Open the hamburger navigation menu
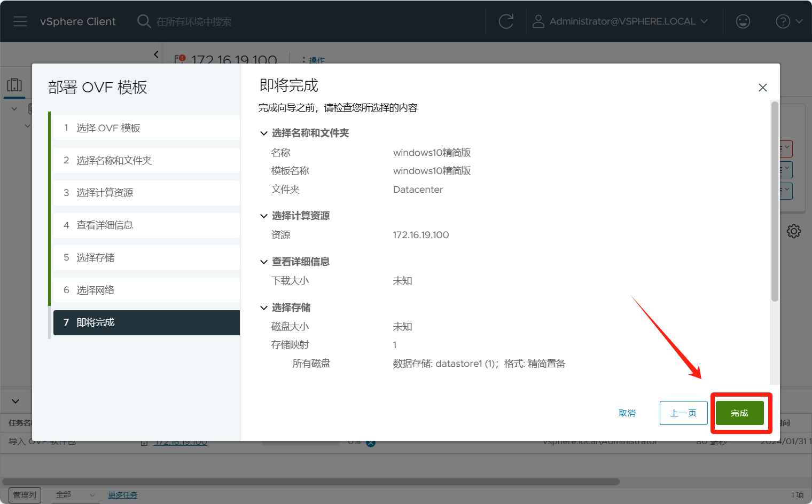Screen dimensions: 812x504 [20, 21]
